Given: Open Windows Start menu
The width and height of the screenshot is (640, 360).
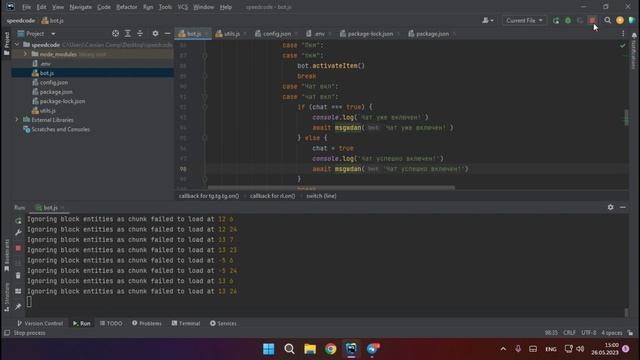Looking at the screenshot, I should (269, 349).
